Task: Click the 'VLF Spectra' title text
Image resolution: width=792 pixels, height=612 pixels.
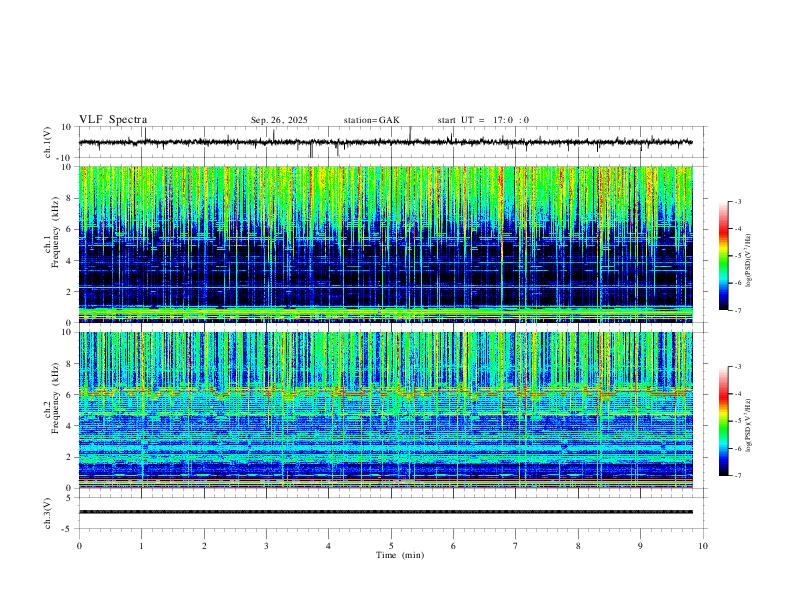Action: pyautogui.click(x=113, y=120)
